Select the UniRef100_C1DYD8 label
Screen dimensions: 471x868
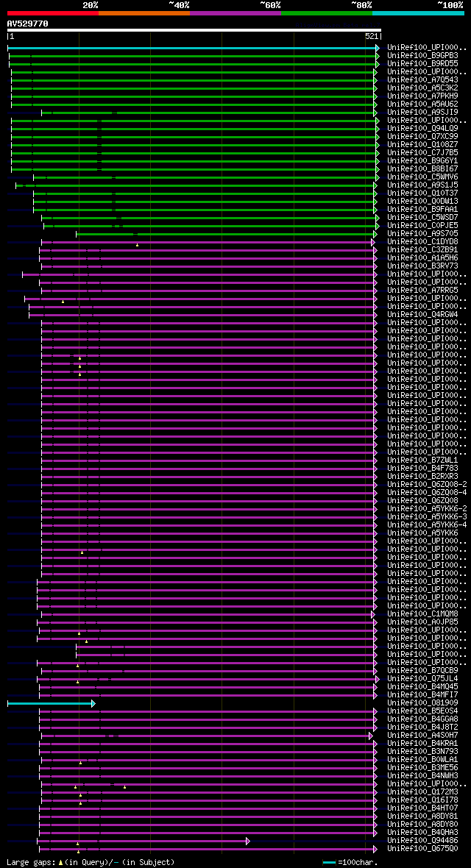pyautogui.click(x=422, y=241)
